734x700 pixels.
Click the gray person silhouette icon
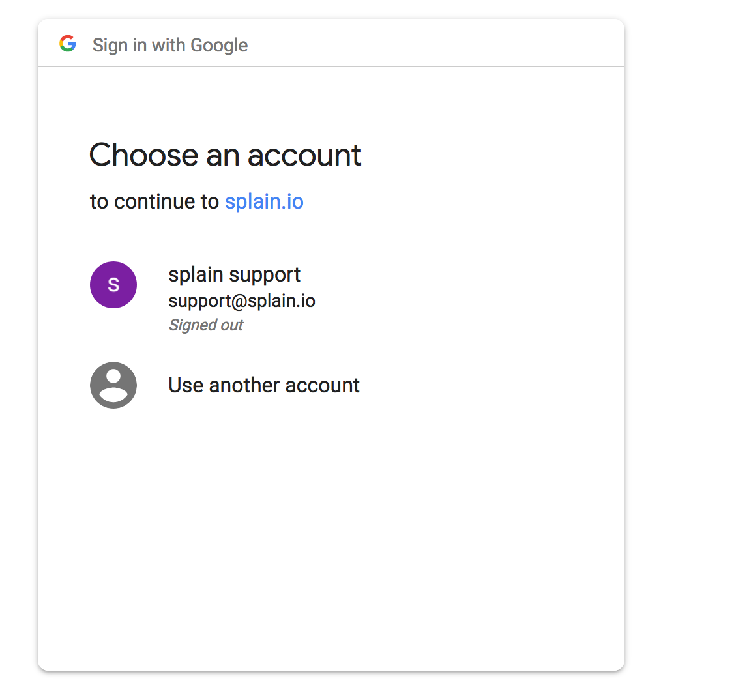[113, 385]
